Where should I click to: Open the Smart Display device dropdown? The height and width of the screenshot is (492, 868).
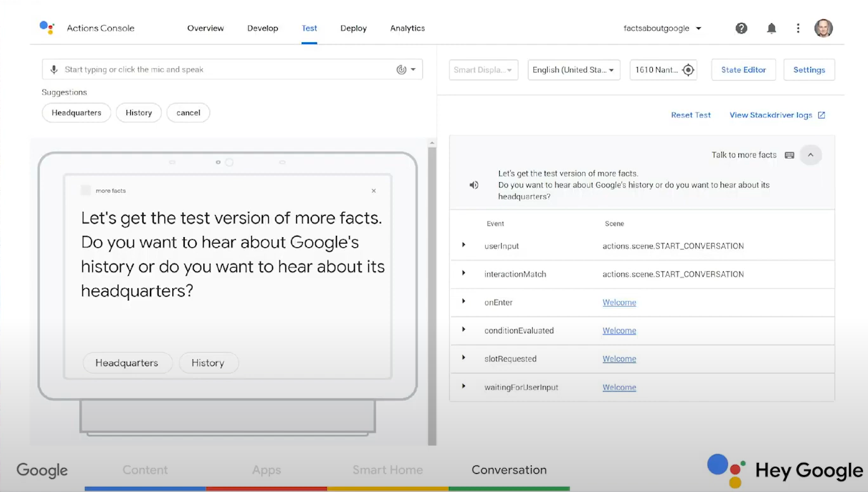(x=484, y=70)
